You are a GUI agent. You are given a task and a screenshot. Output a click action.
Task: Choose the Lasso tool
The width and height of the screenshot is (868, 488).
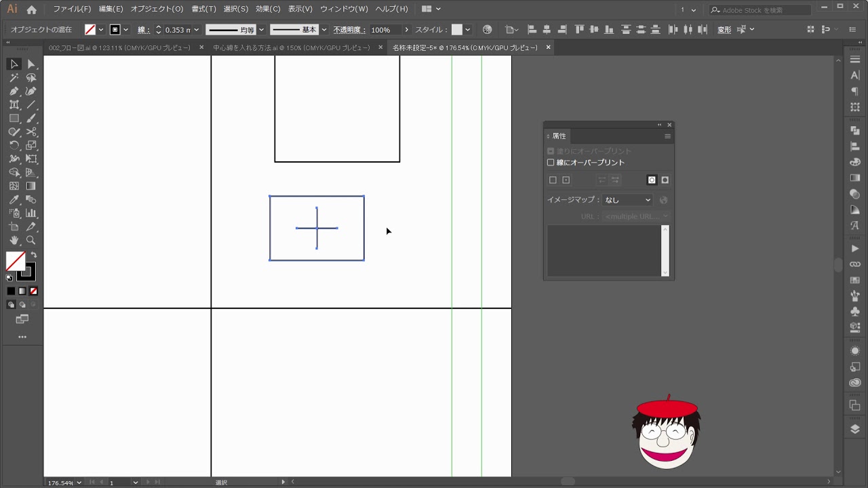coord(31,78)
